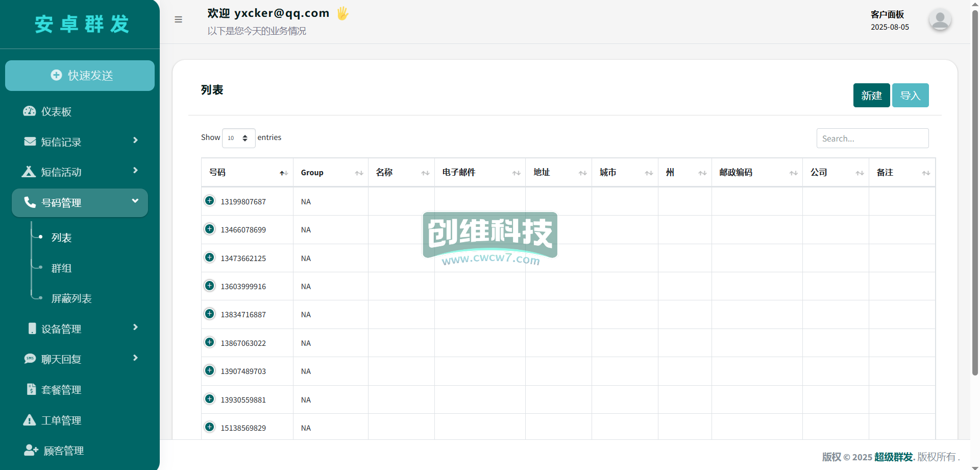Click the 快速发送 quick send button

point(80,76)
